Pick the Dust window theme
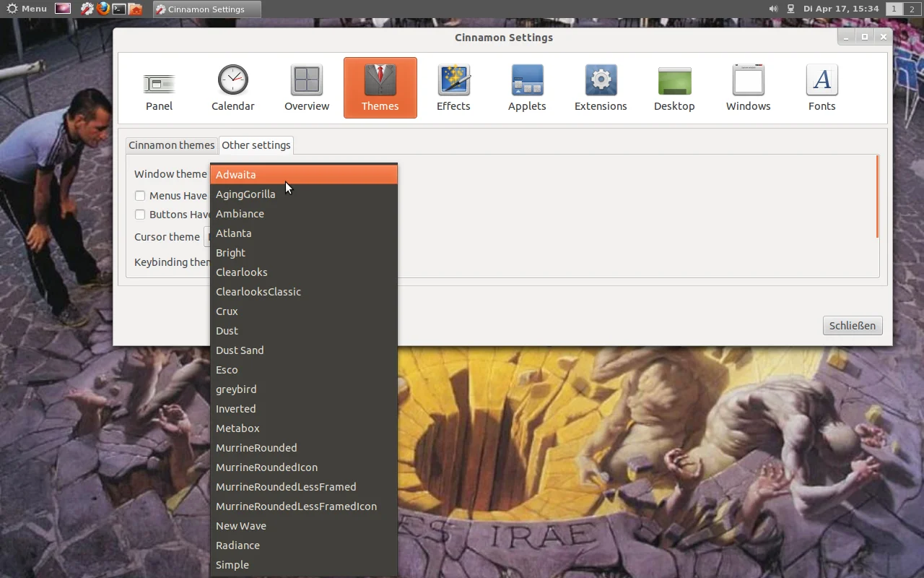924x578 pixels. tap(303, 330)
